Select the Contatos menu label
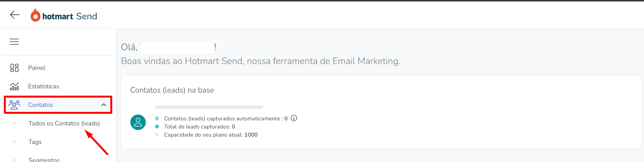 pyautogui.click(x=40, y=105)
